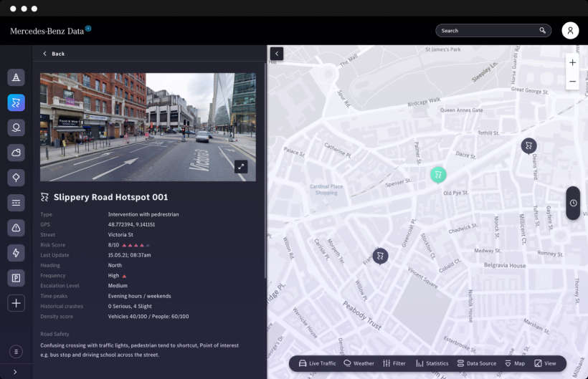Select the green highlighted hotspot marker
The height and width of the screenshot is (379, 588).
(438, 175)
